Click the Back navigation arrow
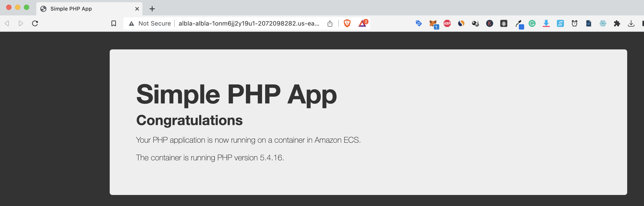The image size is (644, 206). click(x=7, y=23)
